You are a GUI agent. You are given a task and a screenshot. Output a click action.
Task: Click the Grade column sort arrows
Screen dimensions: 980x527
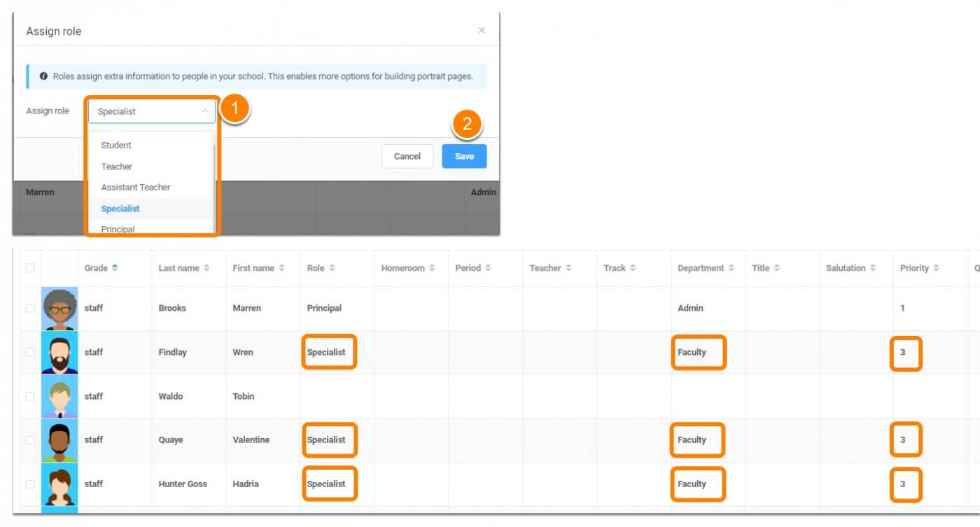(x=115, y=268)
